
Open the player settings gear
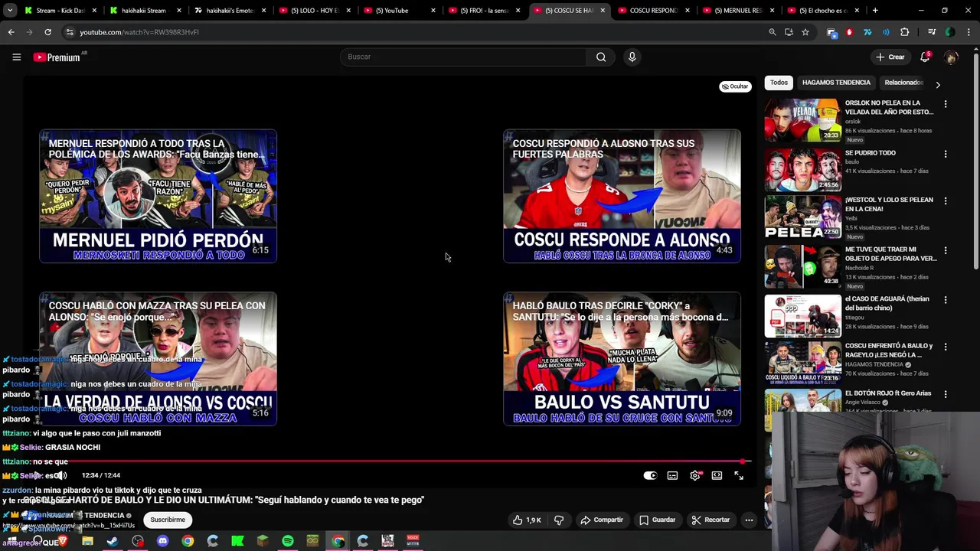click(x=694, y=475)
